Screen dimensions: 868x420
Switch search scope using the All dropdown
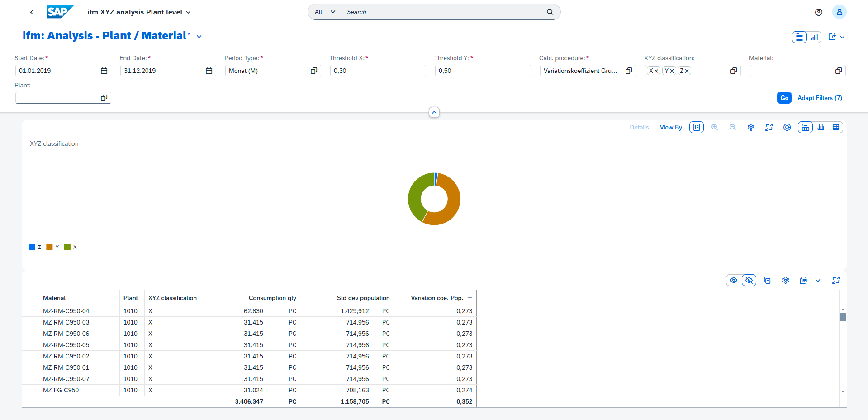pos(324,12)
